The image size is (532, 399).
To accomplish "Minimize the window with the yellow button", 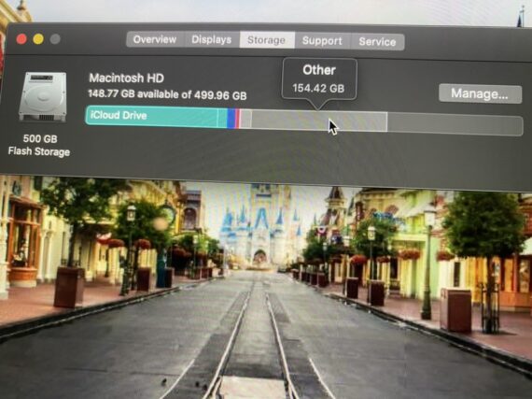I will 38,39.
